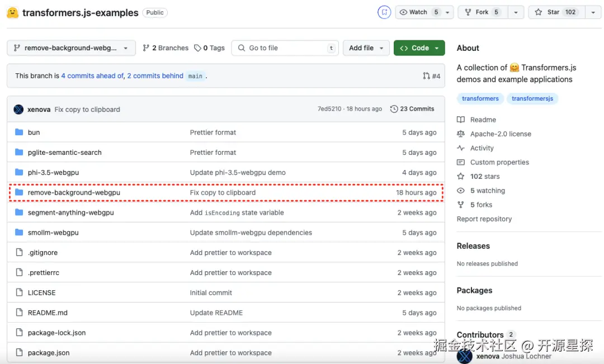
Task: Open the bun folder
Action: pyautogui.click(x=34, y=132)
